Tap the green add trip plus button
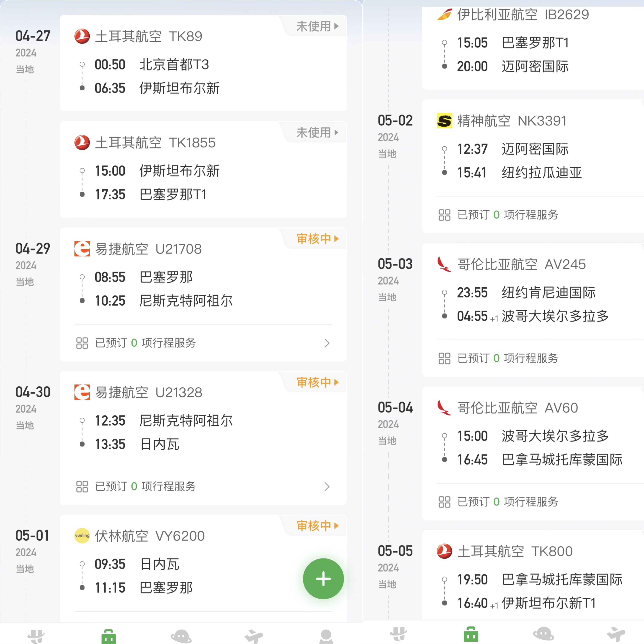Viewport: 644px width, 644px height. coord(323,579)
